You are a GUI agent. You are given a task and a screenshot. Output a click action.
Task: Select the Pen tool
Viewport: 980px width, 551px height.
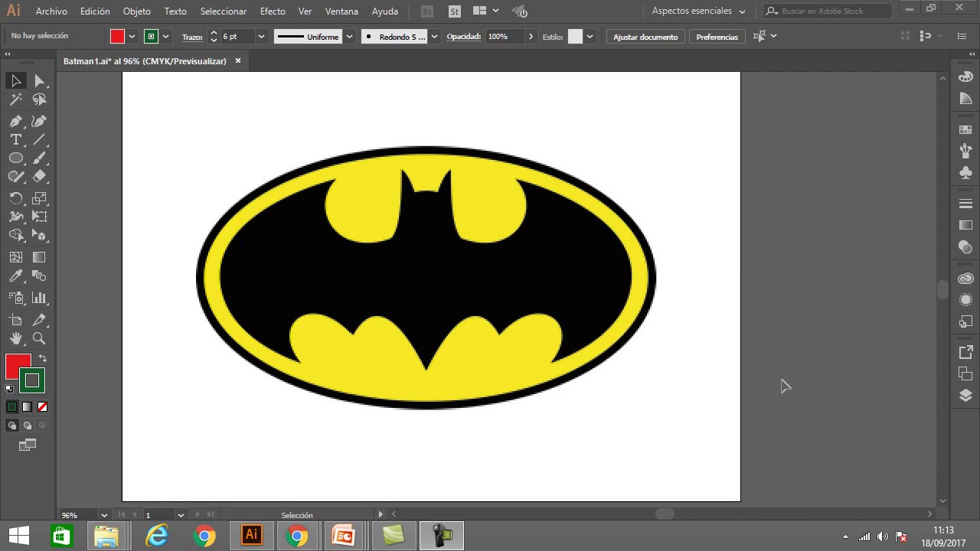pos(16,121)
